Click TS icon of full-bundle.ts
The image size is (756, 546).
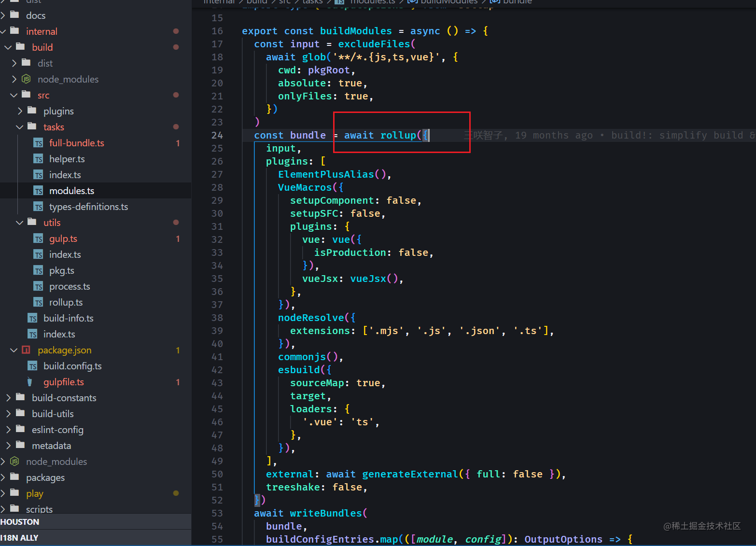click(x=39, y=143)
